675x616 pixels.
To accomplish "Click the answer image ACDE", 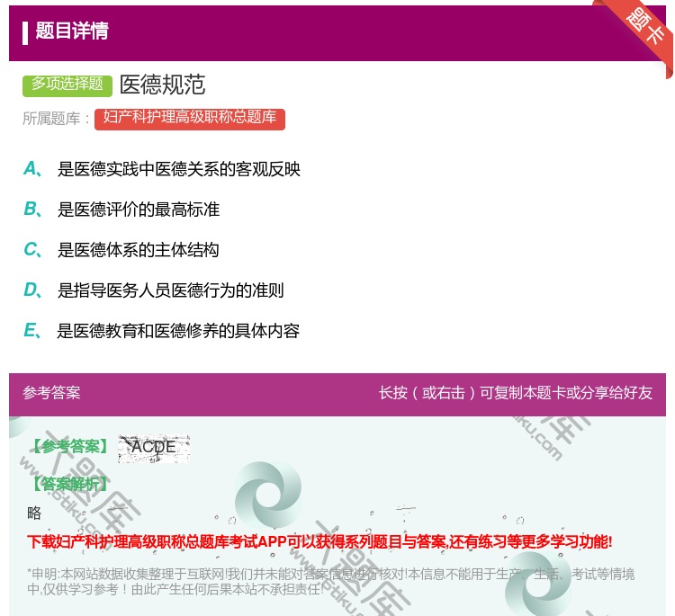I will click(x=154, y=449).
